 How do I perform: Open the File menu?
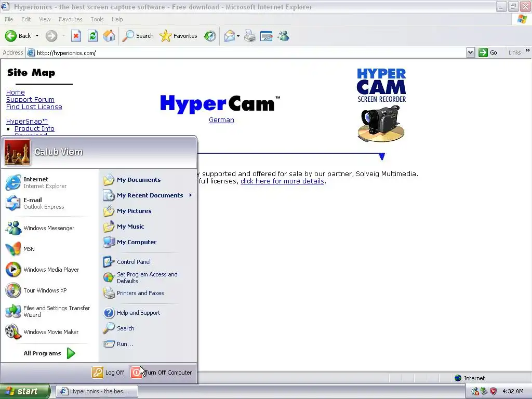pyautogui.click(x=9, y=19)
